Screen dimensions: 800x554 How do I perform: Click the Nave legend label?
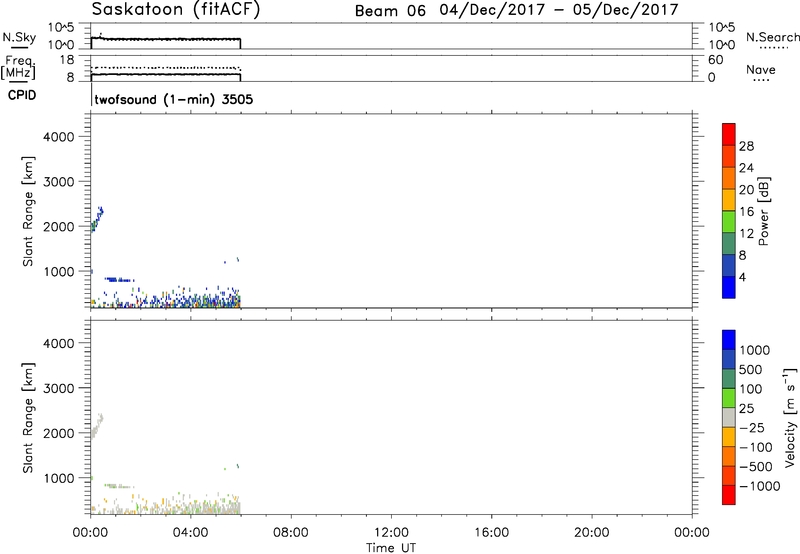coord(760,70)
